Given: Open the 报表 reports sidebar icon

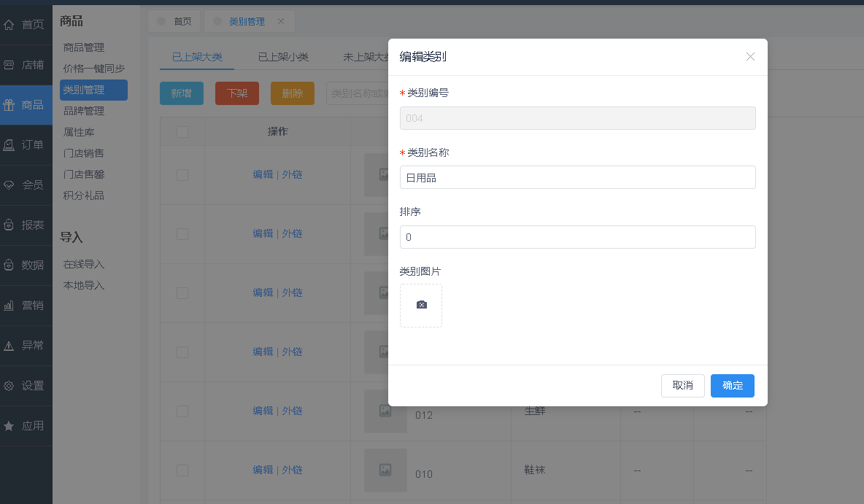Looking at the screenshot, I should (9, 225).
